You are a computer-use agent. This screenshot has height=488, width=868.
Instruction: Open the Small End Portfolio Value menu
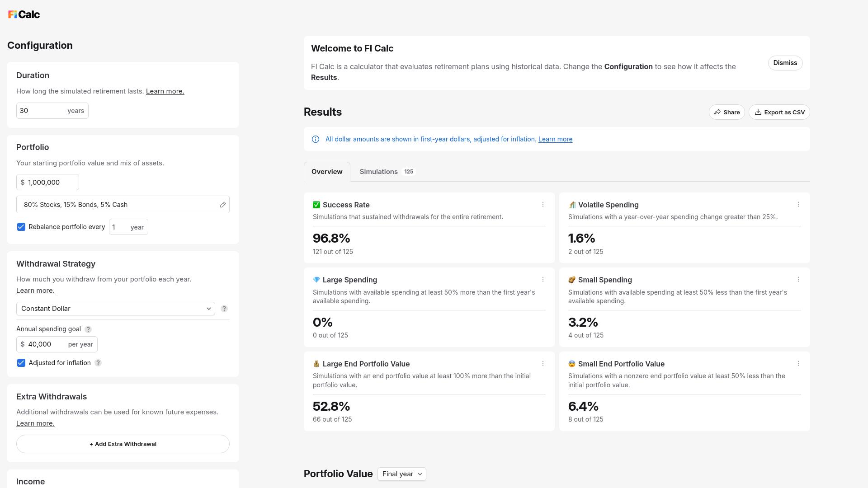click(x=798, y=364)
